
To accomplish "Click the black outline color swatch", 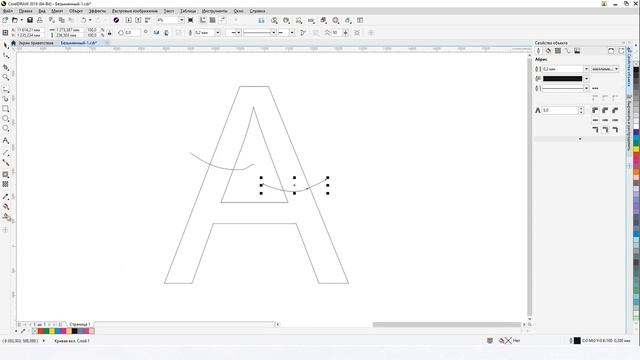I will coord(562,79).
